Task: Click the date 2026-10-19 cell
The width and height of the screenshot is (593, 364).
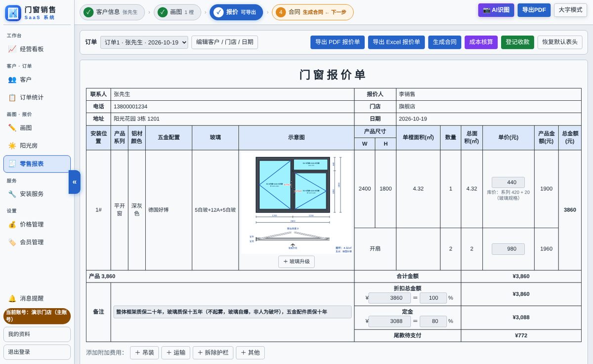Action: click(x=489, y=119)
